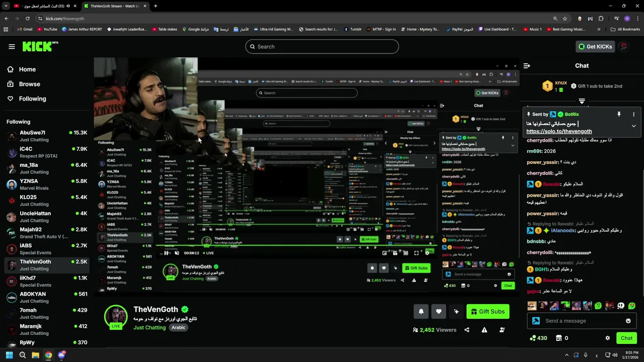Open 7omah channel in Following list
Viewport: 644px width, 362px height.
pyautogui.click(x=47, y=313)
